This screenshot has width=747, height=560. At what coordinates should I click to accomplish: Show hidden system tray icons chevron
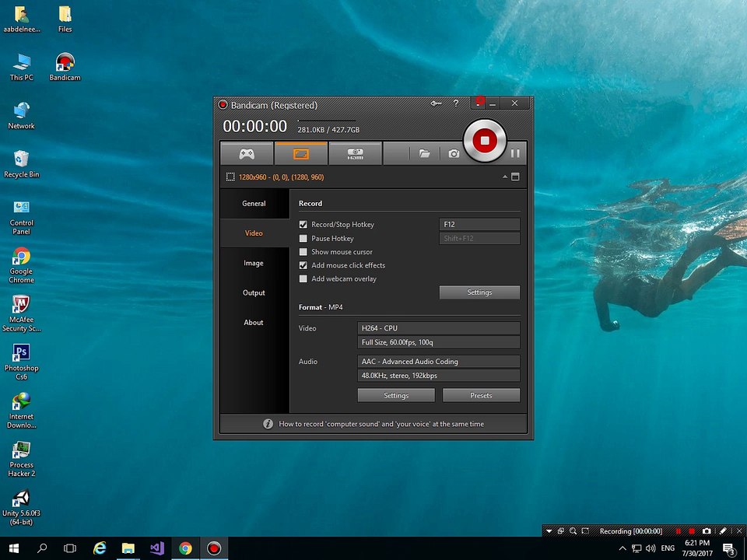pos(622,548)
